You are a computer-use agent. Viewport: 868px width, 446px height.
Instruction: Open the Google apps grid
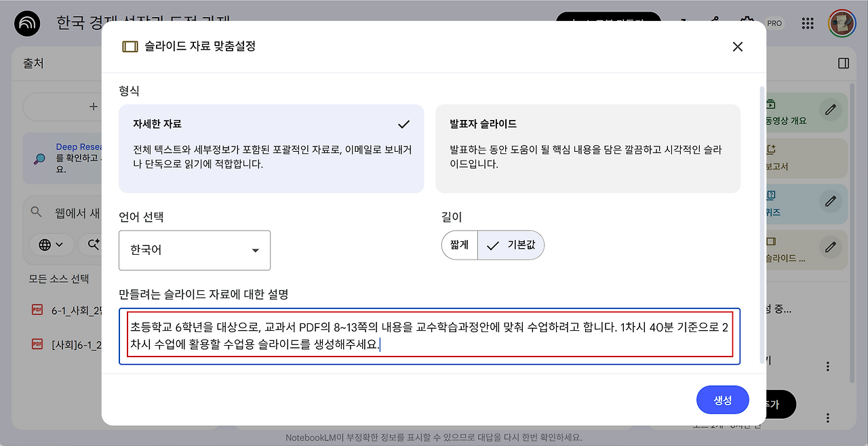coord(808,24)
